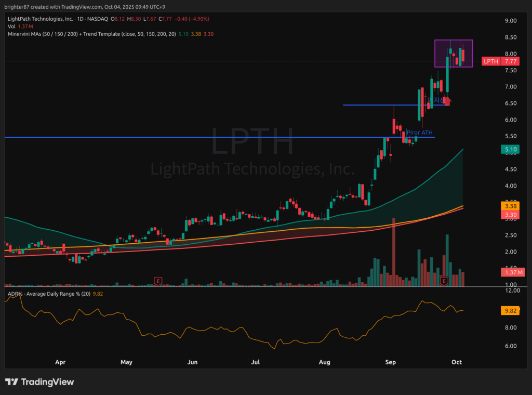
Task: Select the Vol indicator legend
Action: pos(11,26)
